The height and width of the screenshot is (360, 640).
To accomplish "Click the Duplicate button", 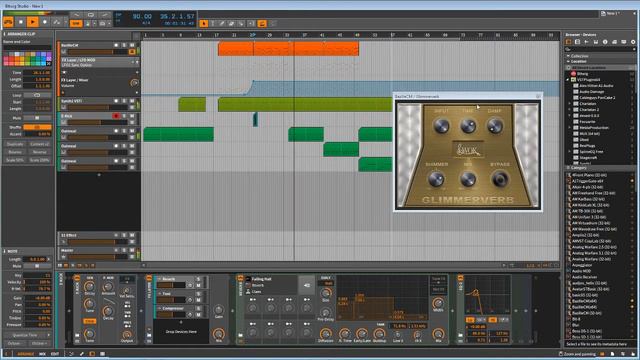I will [x=15, y=144].
